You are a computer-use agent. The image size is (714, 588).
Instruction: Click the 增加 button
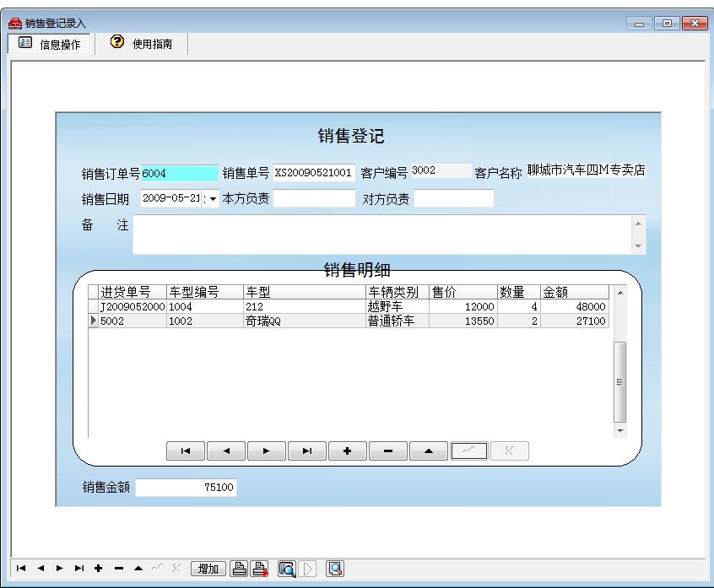click(208, 569)
